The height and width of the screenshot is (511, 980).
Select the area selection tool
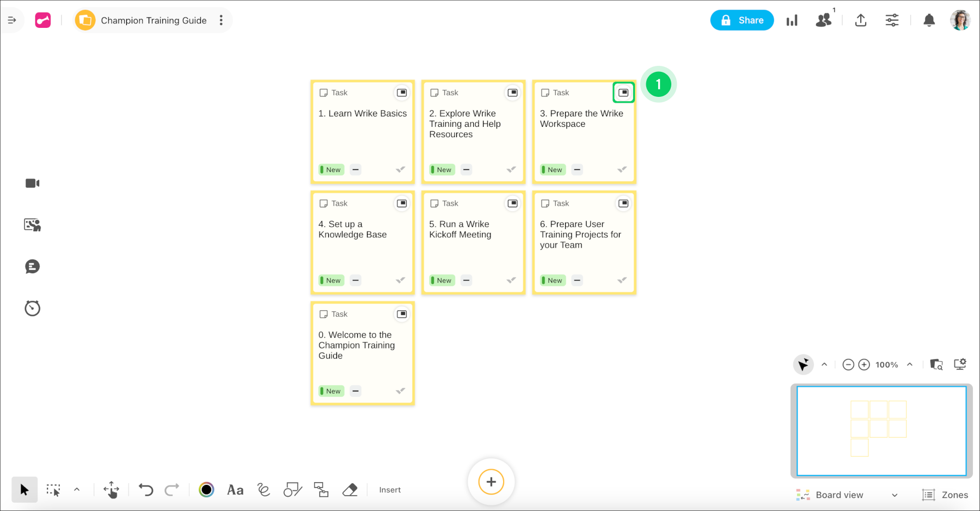point(53,490)
